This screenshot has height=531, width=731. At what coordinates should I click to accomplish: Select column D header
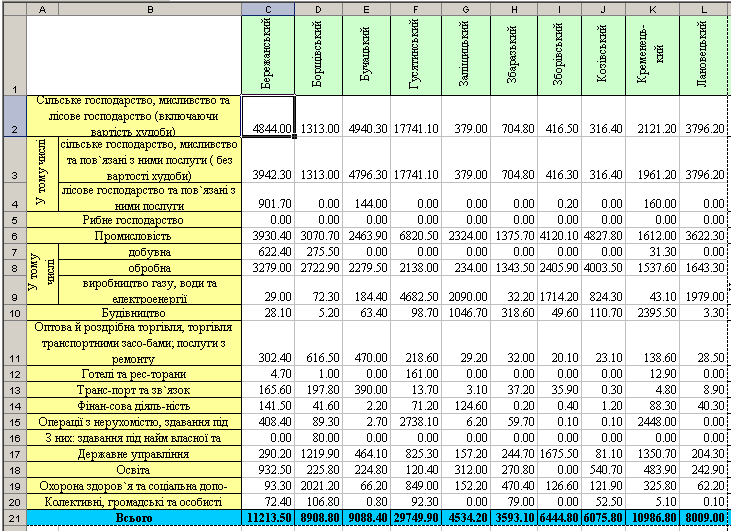click(x=318, y=9)
